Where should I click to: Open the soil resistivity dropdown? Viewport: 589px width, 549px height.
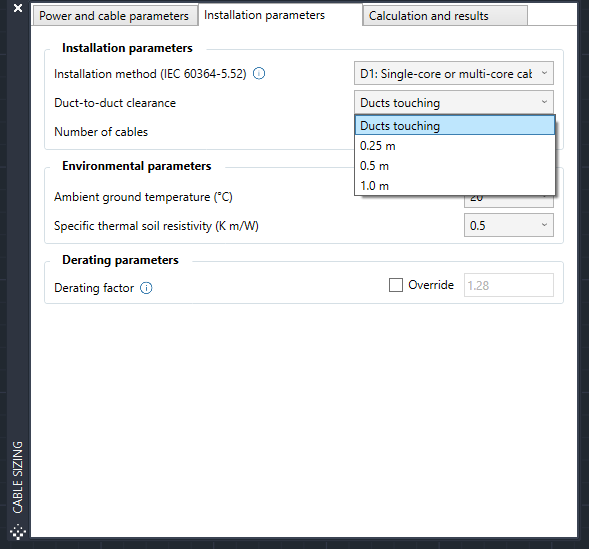tap(508, 225)
